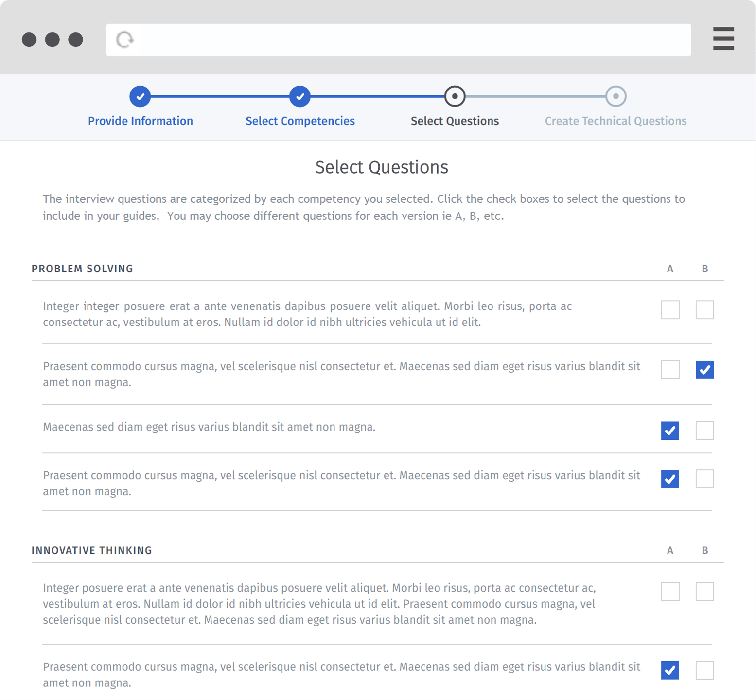Click the Provide Information completed step circle
This screenshot has height=700, width=756.
pos(140,97)
